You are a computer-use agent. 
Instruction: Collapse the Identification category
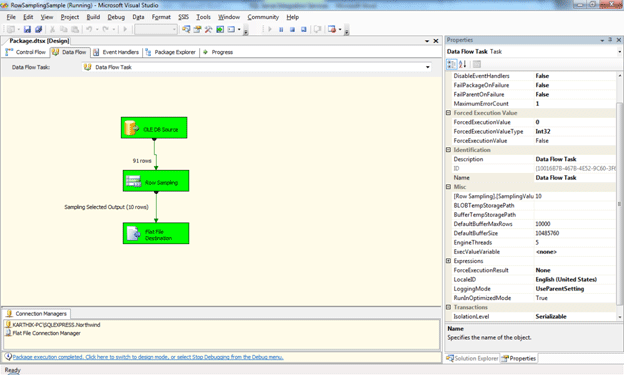[448, 150]
